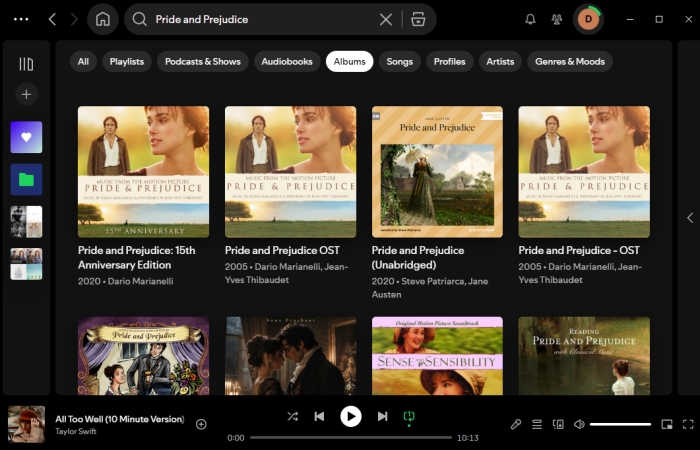The image size is (700, 450).
Task: Click the 'Pride and Prejudice - OST' title
Action: pyautogui.click(x=579, y=250)
